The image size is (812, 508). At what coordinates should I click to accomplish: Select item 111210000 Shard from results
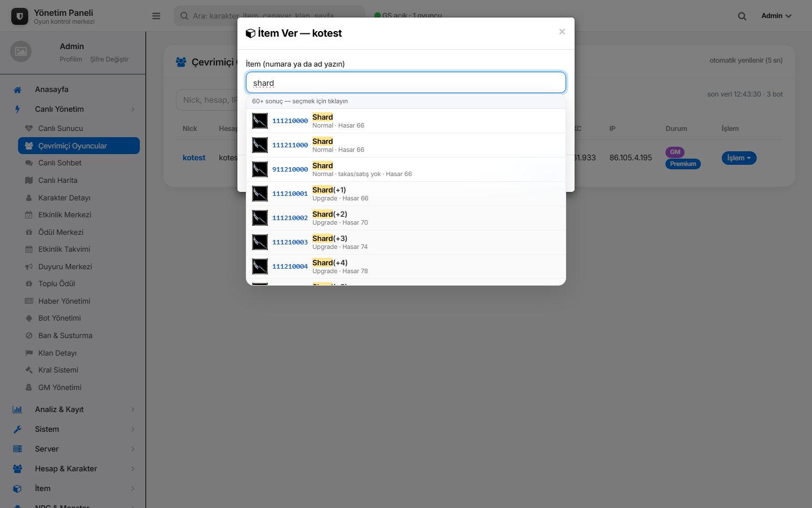click(406, 121)
